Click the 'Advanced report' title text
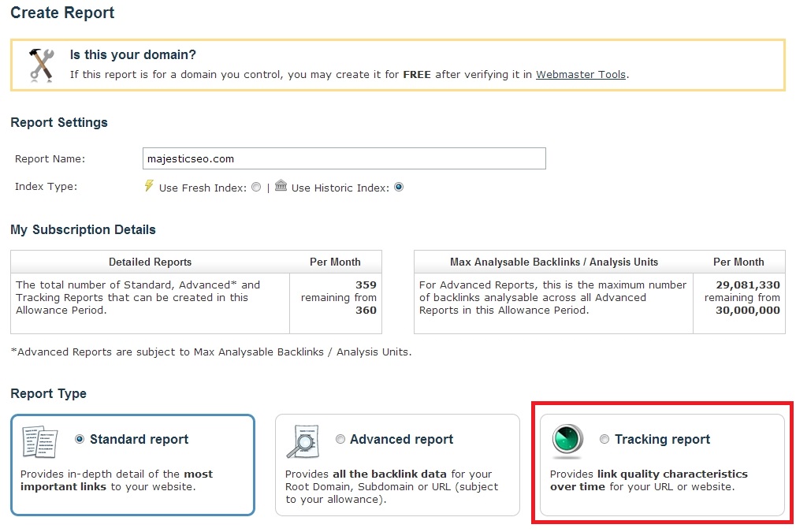This screenshot has width=796, height=532. (402, 439)
